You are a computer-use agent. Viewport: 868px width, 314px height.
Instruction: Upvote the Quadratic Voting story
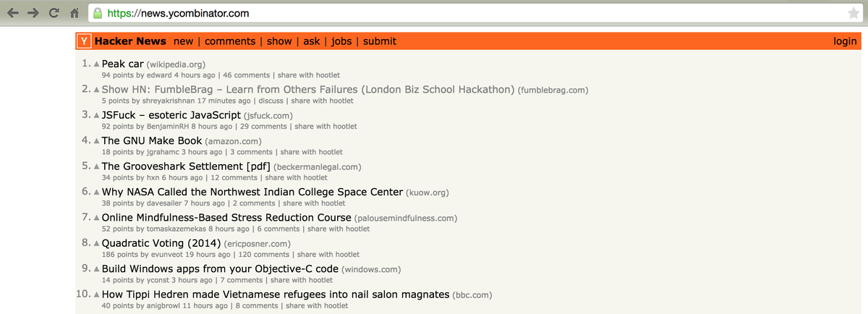[96, 244]
